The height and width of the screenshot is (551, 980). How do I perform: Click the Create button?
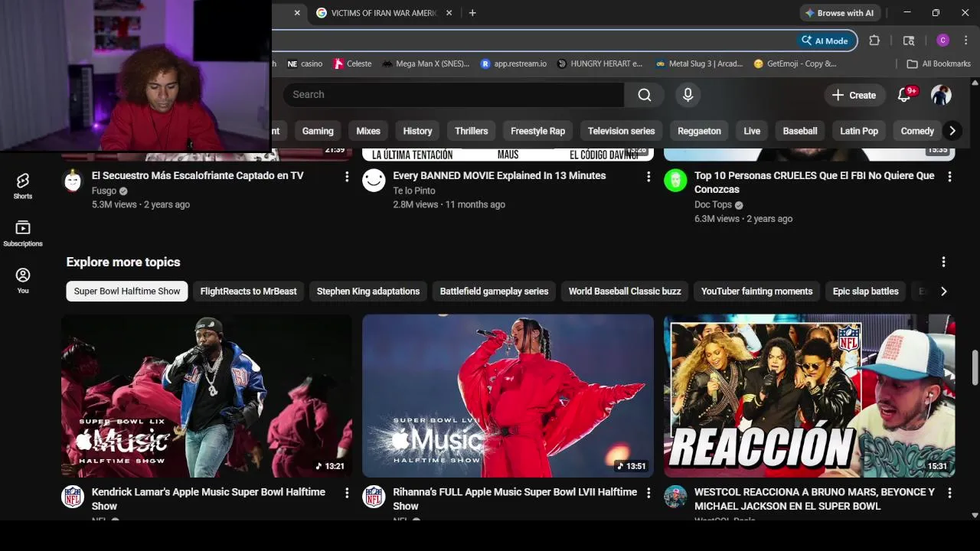tap(854, 95)
